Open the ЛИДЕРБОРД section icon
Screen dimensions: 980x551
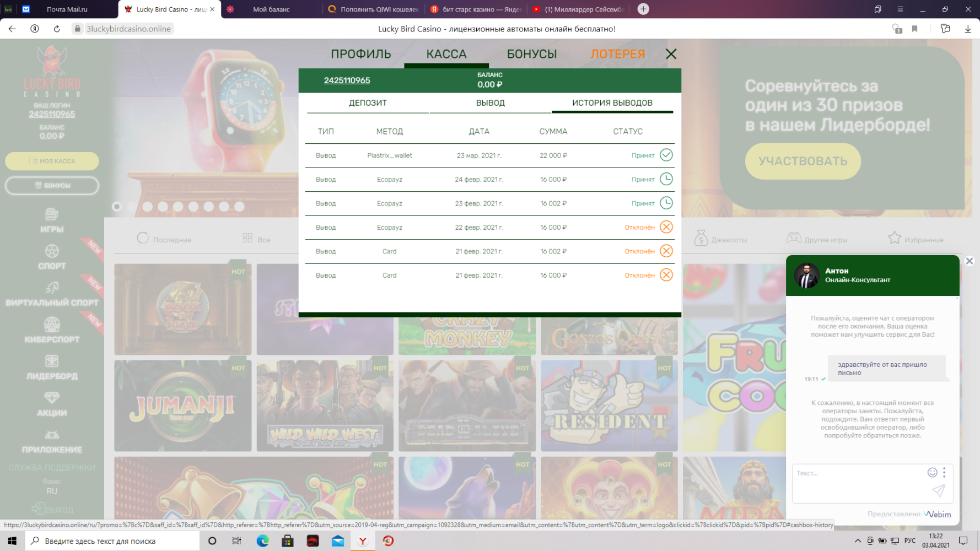tap(52, 361)
